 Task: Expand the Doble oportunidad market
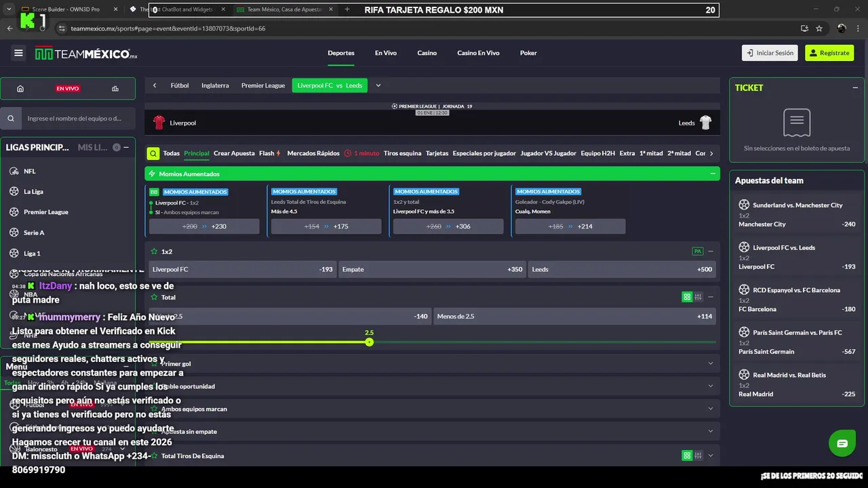click(x=711, y=386)
